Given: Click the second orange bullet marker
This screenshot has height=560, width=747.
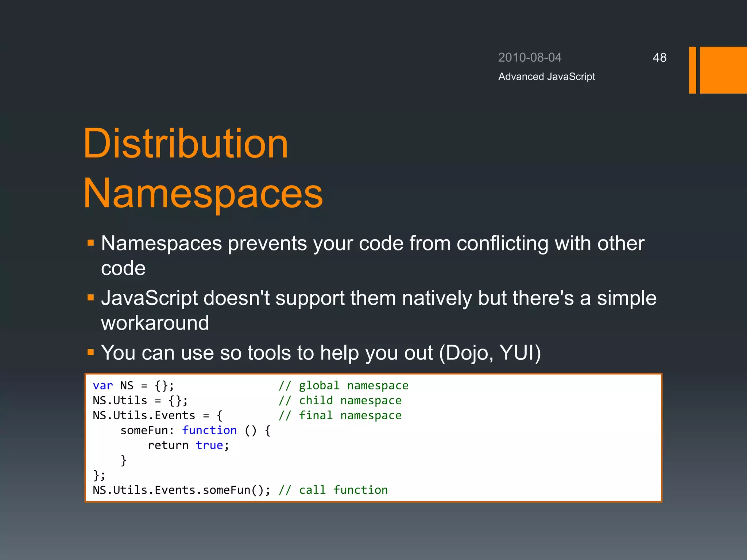Looking at the screenshot, I should (91, 298).
